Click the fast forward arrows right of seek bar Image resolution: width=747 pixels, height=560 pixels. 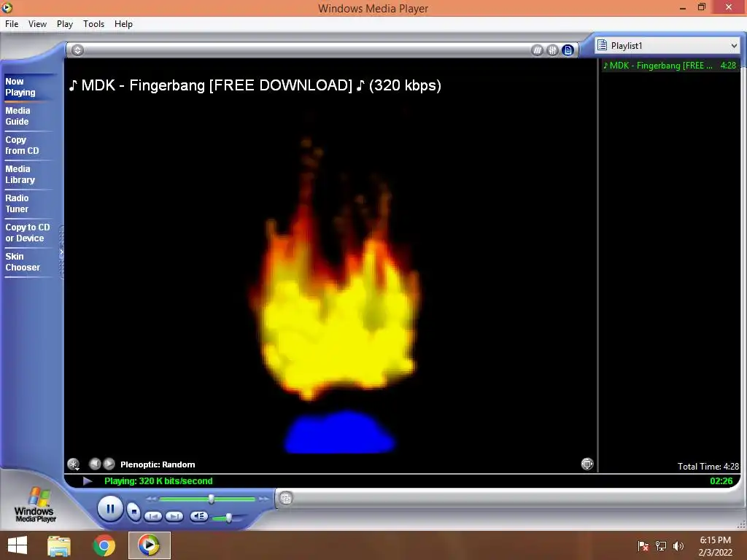point(263,499)
